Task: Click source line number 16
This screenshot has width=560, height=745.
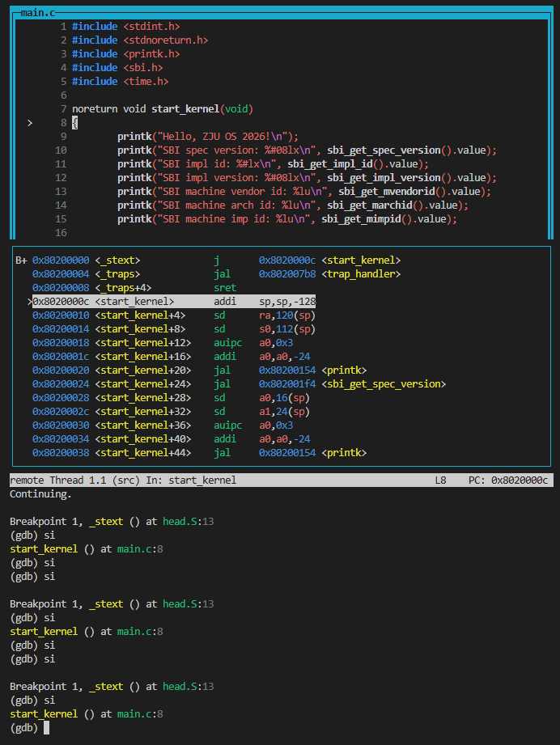Action: [61, 233]
